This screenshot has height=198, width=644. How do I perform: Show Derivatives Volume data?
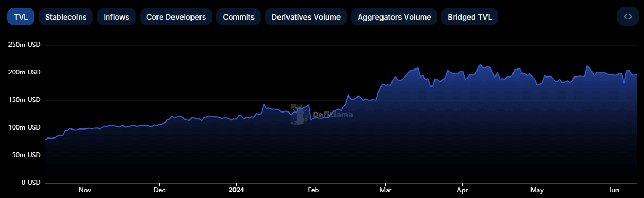(x=306, y=17)
